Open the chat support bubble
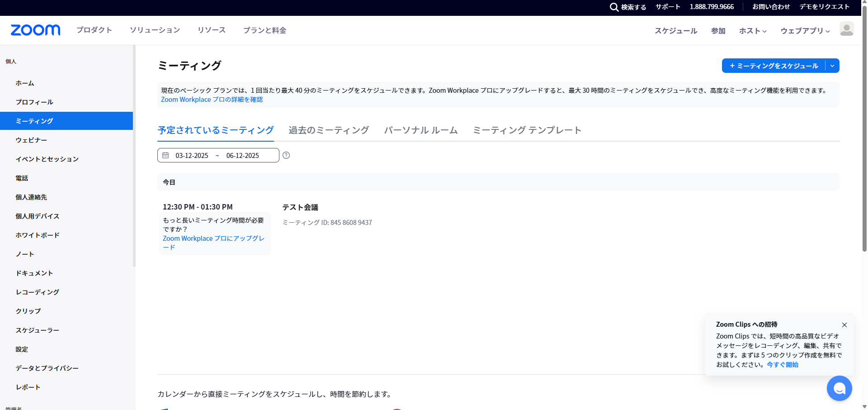The height and width of the screenshot is (410, 868). 839,388
